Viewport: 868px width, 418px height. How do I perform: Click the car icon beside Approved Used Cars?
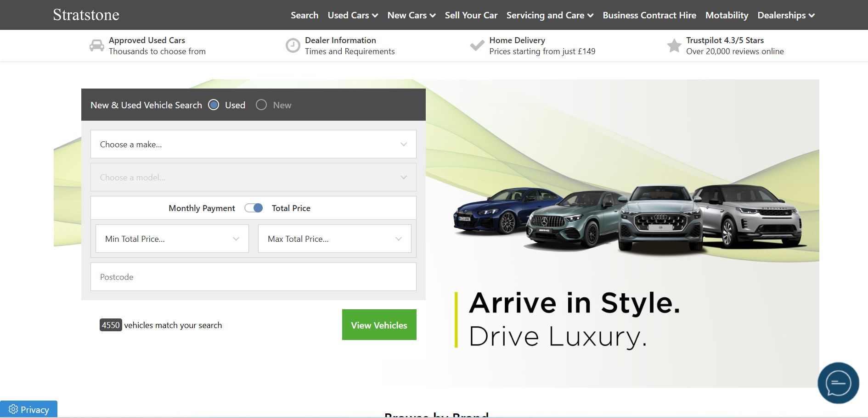96,45
